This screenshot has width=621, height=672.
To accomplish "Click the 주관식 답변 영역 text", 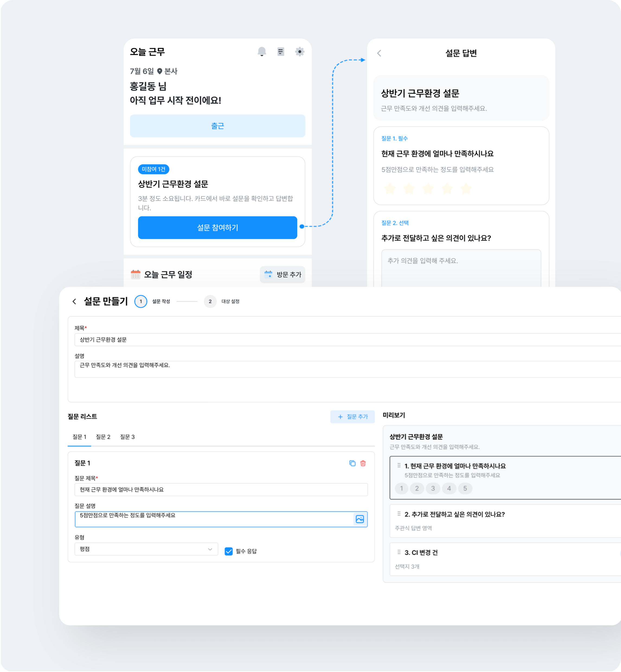I will (x=413, y=528).
